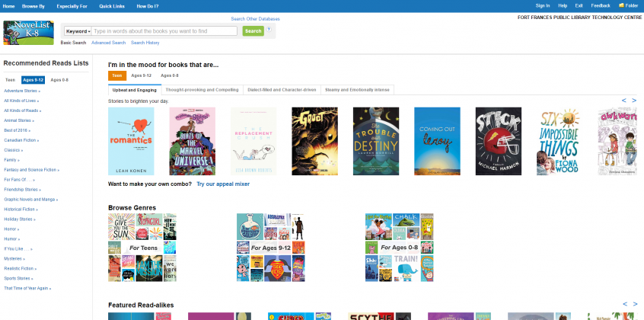Click next arrow in mood books carousel
This screenshot has height=320, width=644.
635,101
